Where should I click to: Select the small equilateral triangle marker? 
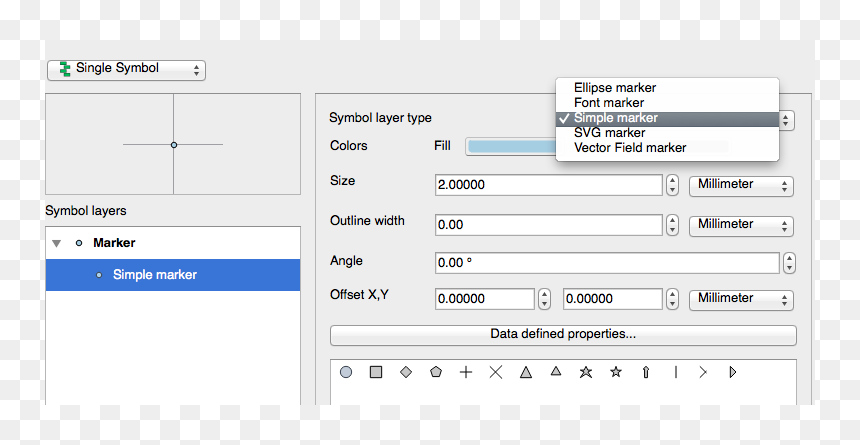coord(556,371)
